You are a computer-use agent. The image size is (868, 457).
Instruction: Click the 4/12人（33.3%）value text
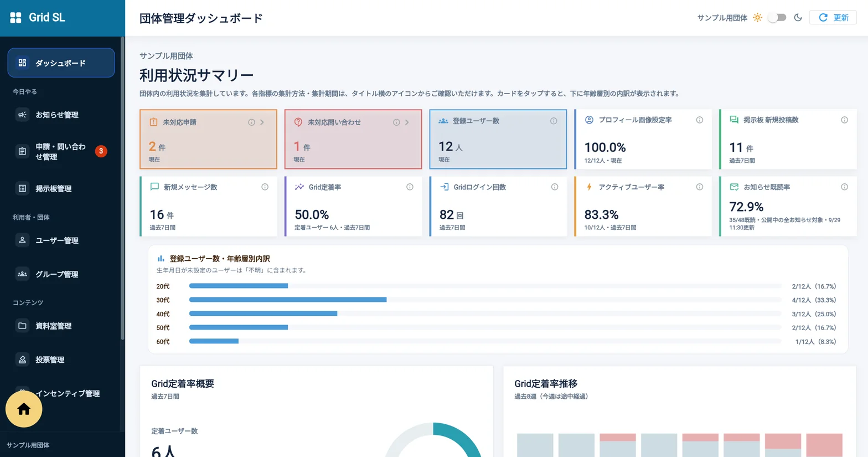814,300
